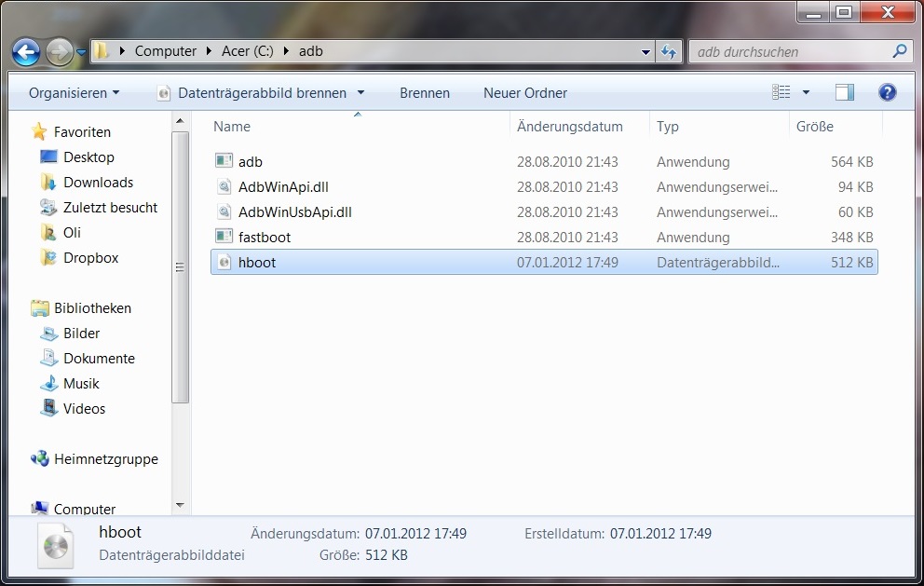Open Dropbox in the navigation pane
Image resolution: width=924 pixels, height=586 pixels.
[x=90, y=258]
